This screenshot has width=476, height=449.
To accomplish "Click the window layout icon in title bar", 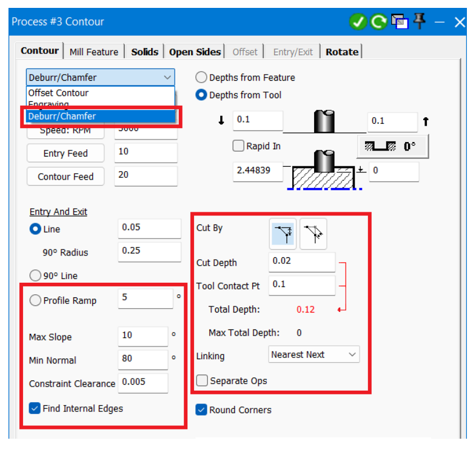I will (400, 22).
